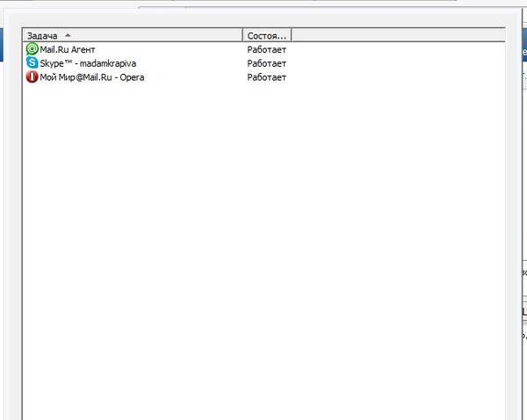
Task: Click Работает status of Mail.Ru Агент
Action: (x=266, y=49)
